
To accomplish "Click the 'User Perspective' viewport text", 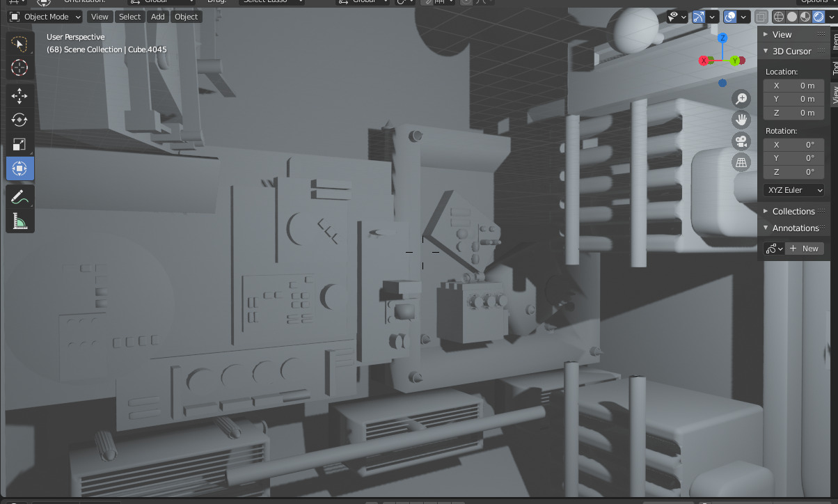I will [x=76, y=37].
